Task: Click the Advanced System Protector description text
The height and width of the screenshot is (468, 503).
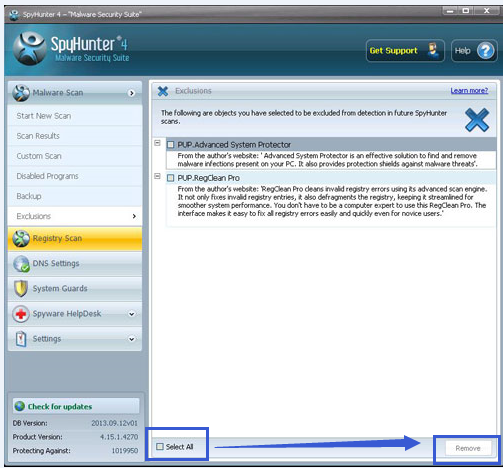Action: [x=327, y=160]
